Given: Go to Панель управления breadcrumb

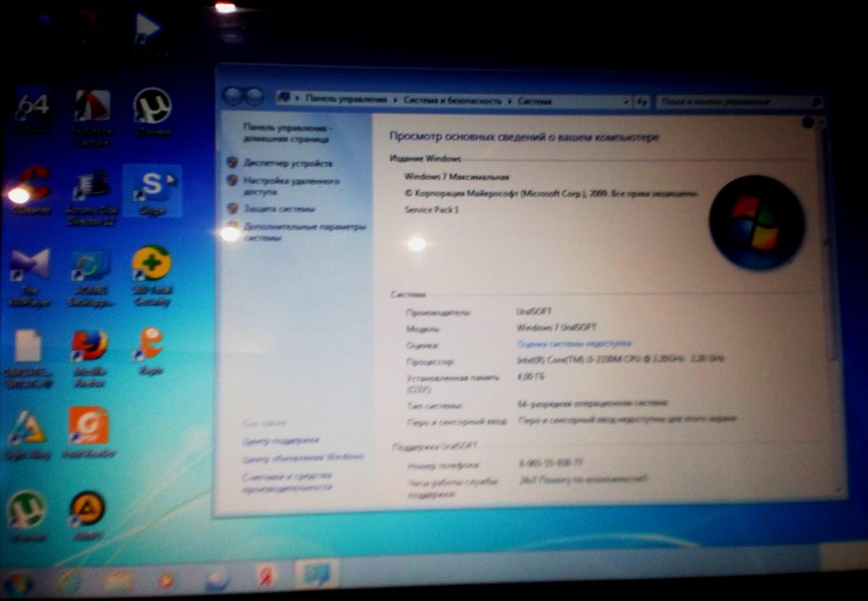Looking at the screenshot, I should [x=346, y=98].
